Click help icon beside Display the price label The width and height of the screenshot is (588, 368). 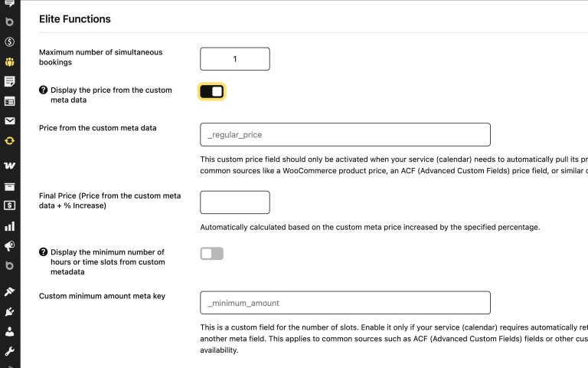tap(43, 90)
